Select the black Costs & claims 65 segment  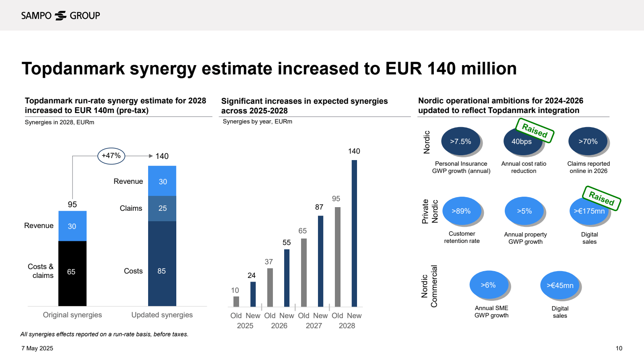point(72,274)
